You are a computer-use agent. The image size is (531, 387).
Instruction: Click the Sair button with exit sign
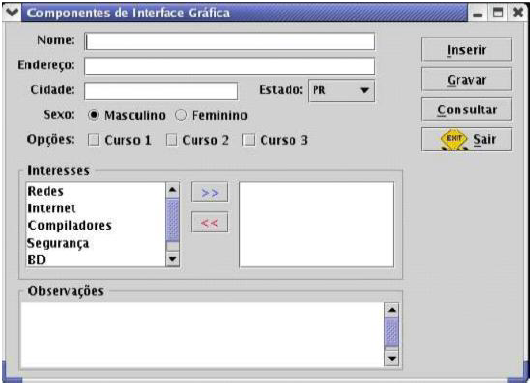466,139
